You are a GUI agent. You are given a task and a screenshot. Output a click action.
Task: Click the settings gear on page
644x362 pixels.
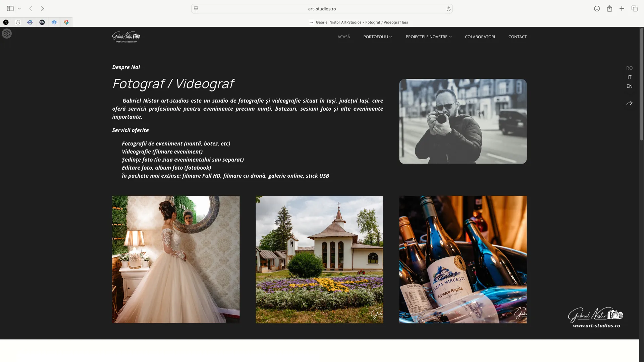tap(7, 34)
